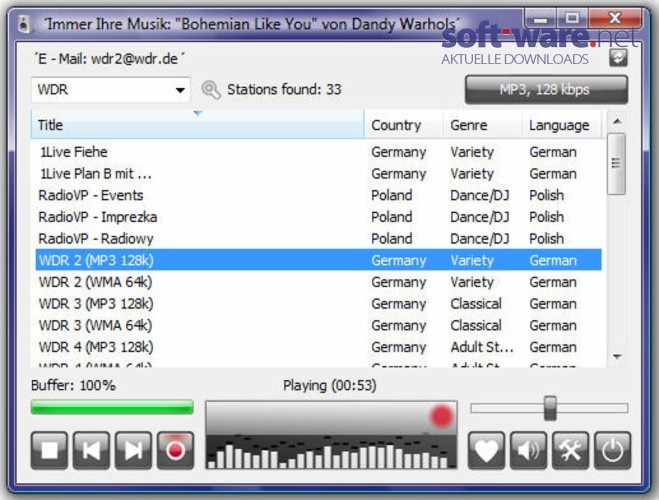Image resolution: width=659 pixels, height=500 pixels.
Task: Sort by the Title column header
Action: 197,125
